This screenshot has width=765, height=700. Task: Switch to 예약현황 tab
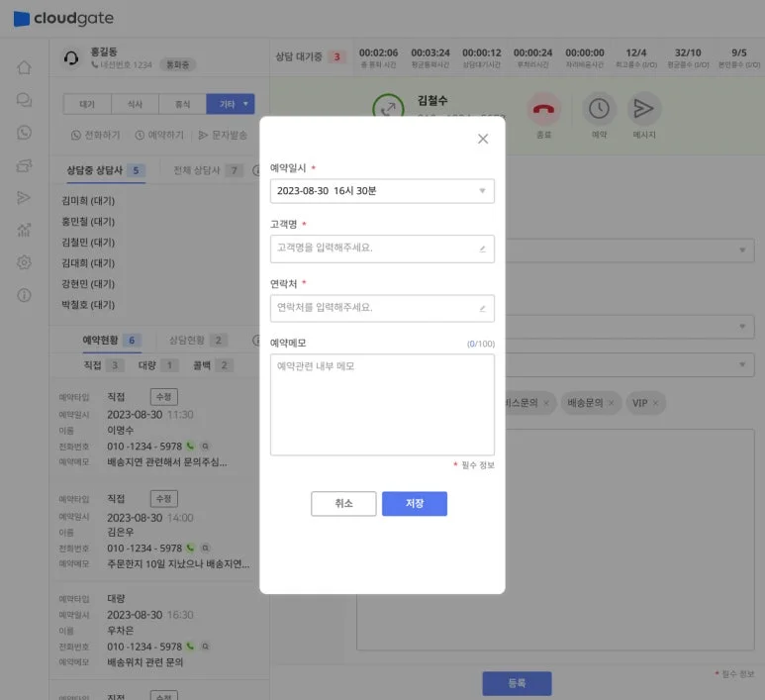(x=112, y=341)
